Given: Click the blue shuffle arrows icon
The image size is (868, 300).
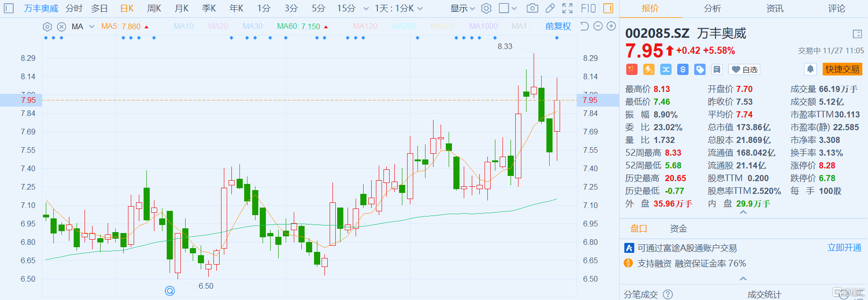Looking at the screenshot, I should coord(666,70).
